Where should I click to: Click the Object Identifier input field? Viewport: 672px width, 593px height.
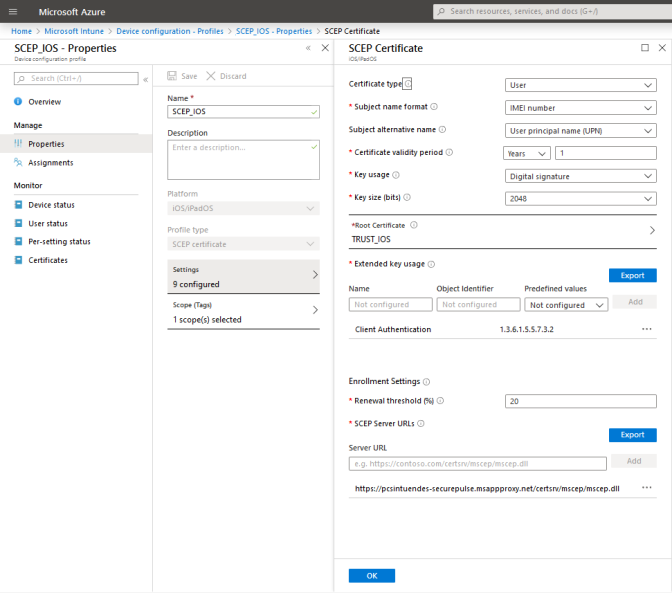point(478,304)
